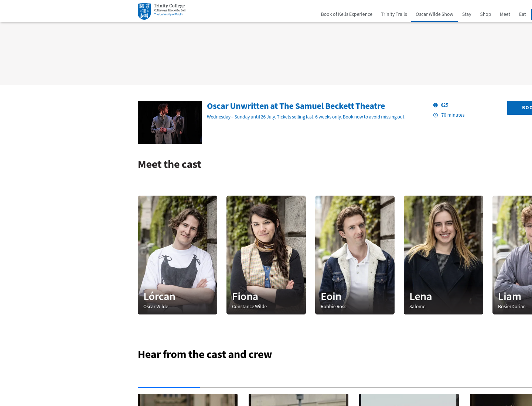Click the Hear from the cast and crew heading
Image resolution: width=532 pixels, height=406 pixels.
[x=205, y=355]
